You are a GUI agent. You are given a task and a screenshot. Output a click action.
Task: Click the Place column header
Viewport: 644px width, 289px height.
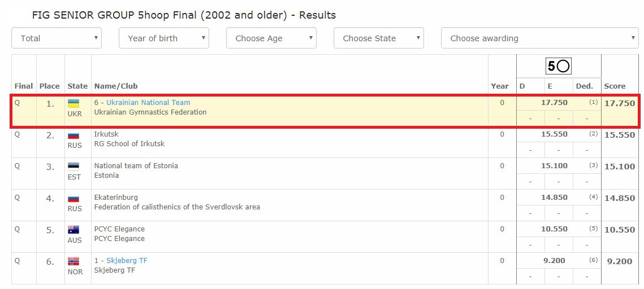pos(49,86)
